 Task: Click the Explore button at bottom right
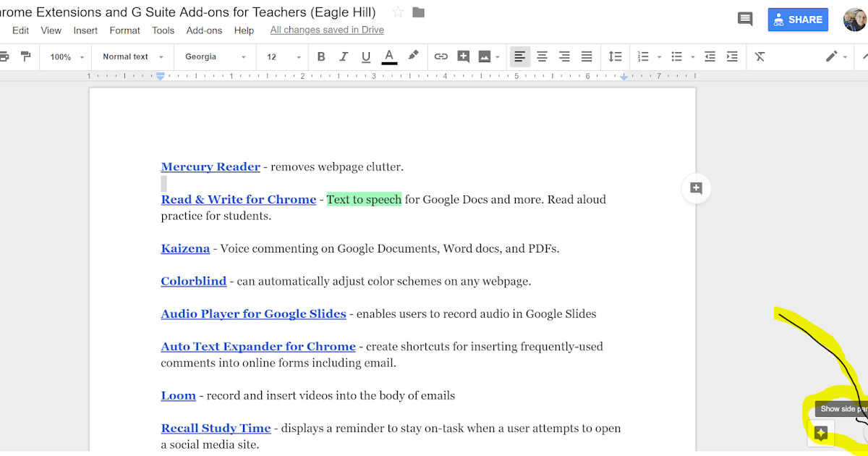coord(821,434)
